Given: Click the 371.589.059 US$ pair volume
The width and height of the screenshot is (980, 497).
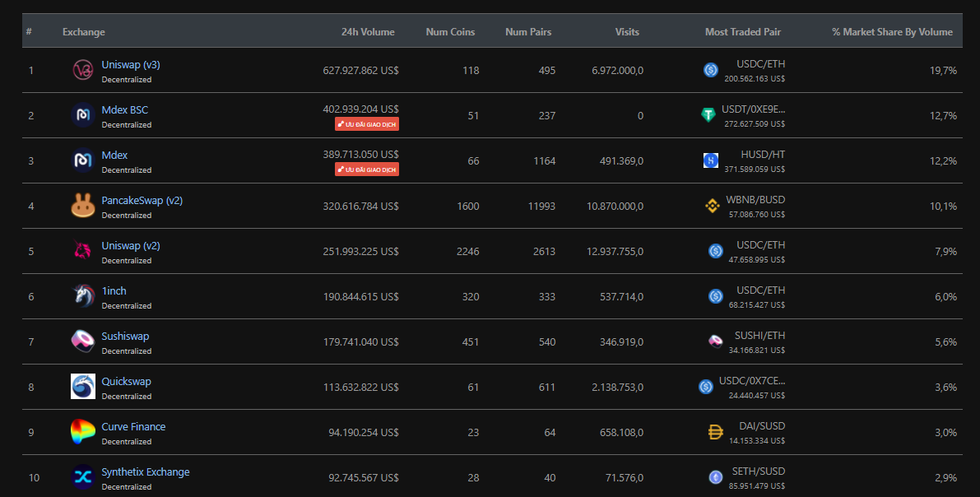Looking at the screenshot, I should pyautogui.click(x=755, y=169).
